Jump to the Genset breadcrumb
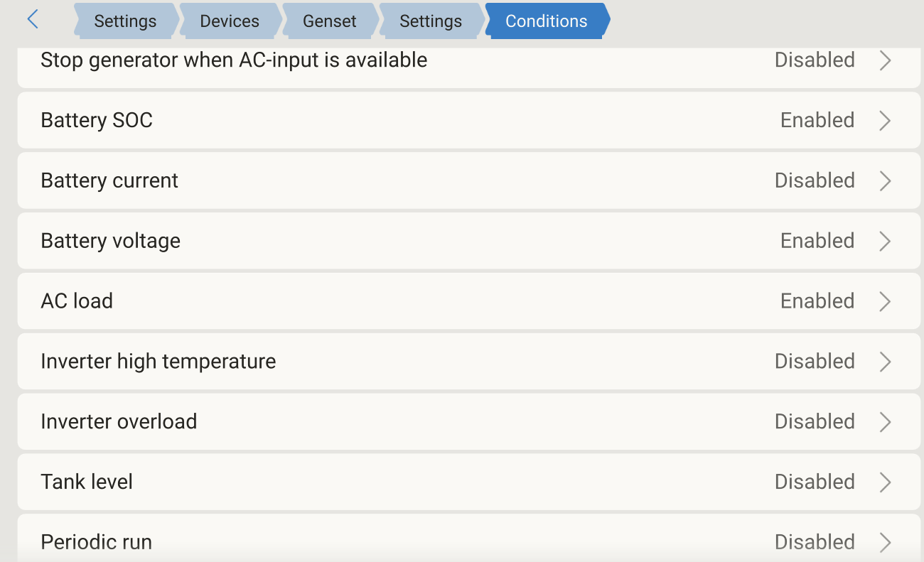This screenshot has height=562, width=924. coord(330,21)
